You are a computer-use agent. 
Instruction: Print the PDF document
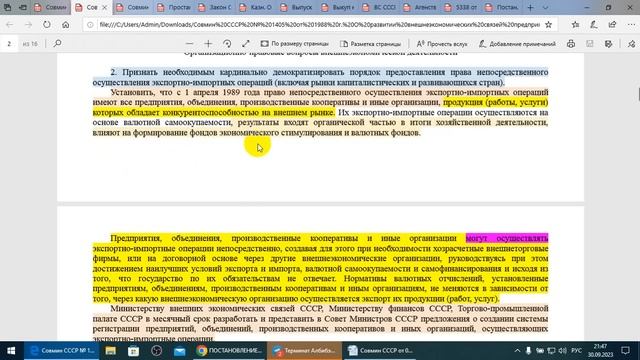571,44
